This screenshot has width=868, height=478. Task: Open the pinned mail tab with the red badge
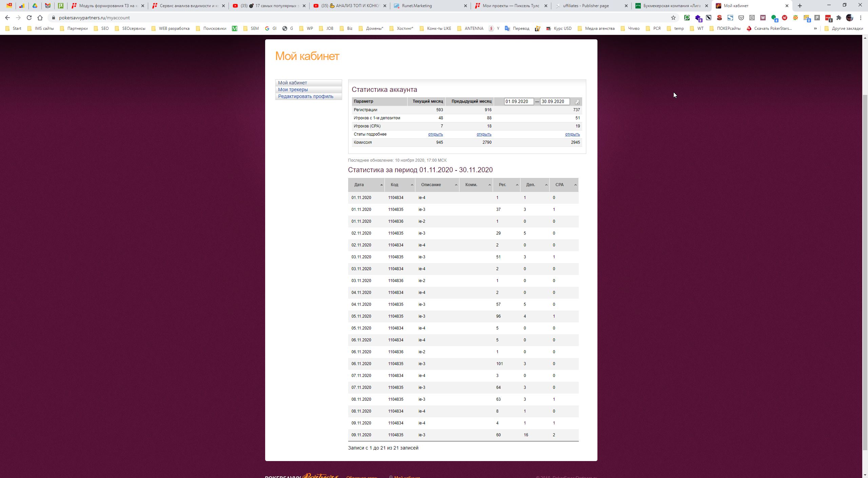coord(9,6)
